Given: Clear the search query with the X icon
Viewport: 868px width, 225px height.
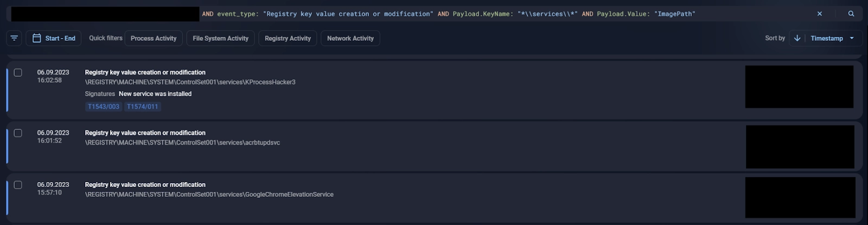Looking at the screenshot, I should 820,14.
